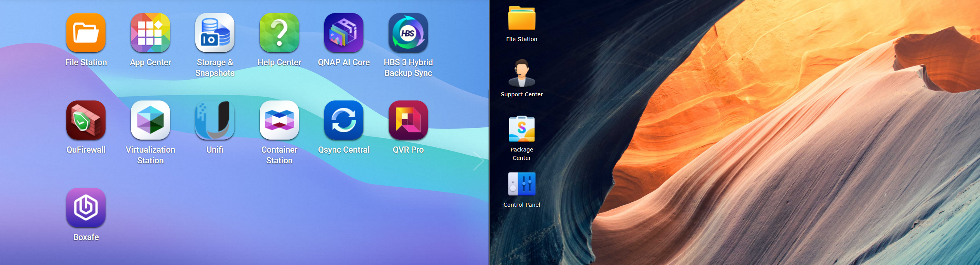Click the "Container Station" label text
The height and width of the screenshot is (265, 980).
[279, 155]
